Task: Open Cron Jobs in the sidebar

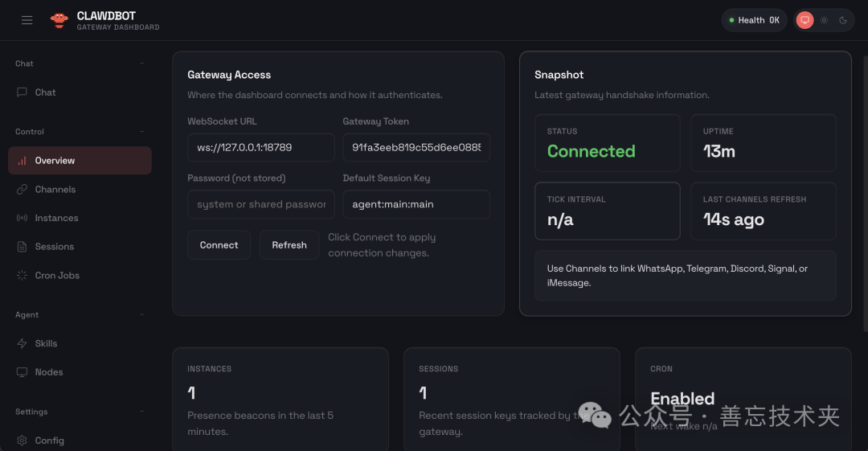Action: (57, 276)
